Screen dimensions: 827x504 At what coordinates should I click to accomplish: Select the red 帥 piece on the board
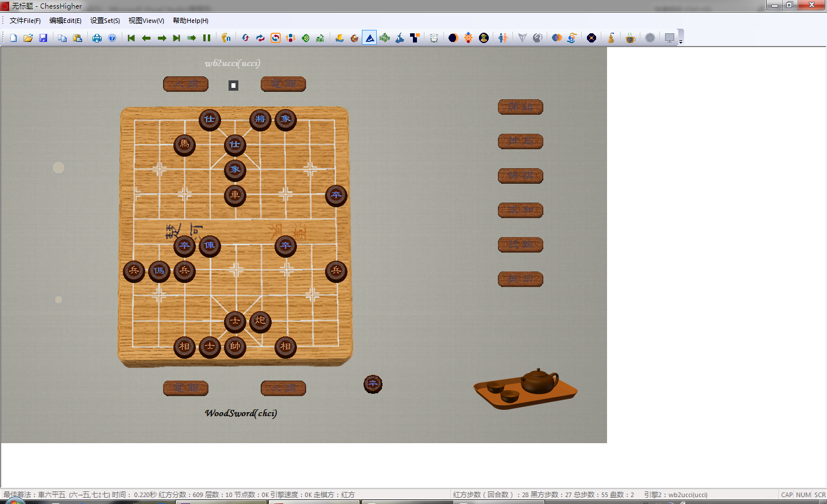click(235, 346)
